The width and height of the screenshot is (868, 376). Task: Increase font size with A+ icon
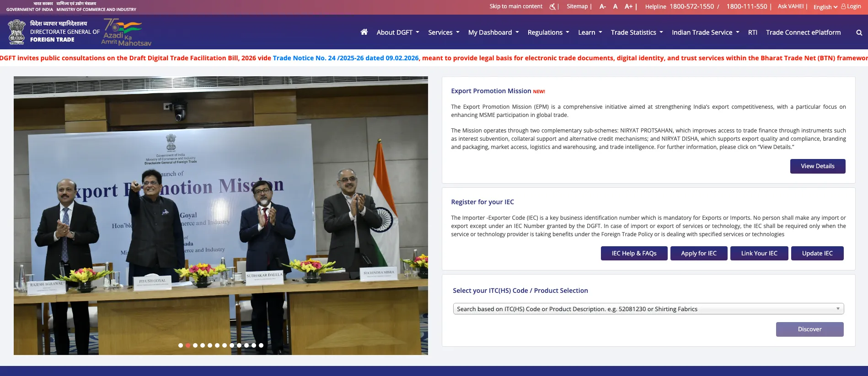(628, 6)
